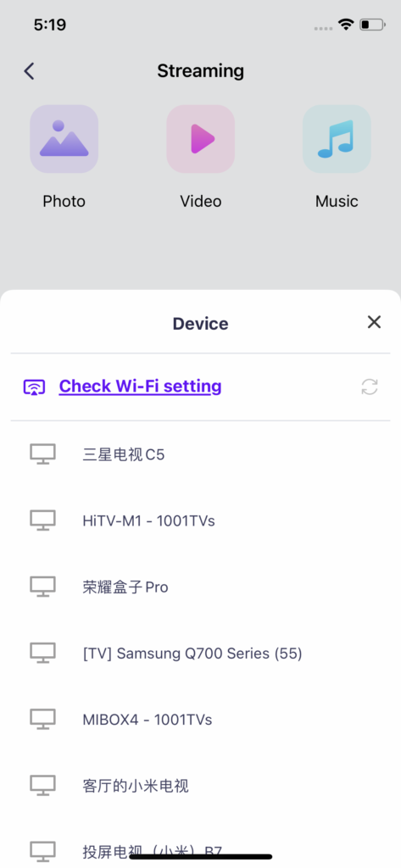Choose the 投屏电视 (小米) device
The height and width of the screenshot is (868, 401).
(x=200, y=851)
